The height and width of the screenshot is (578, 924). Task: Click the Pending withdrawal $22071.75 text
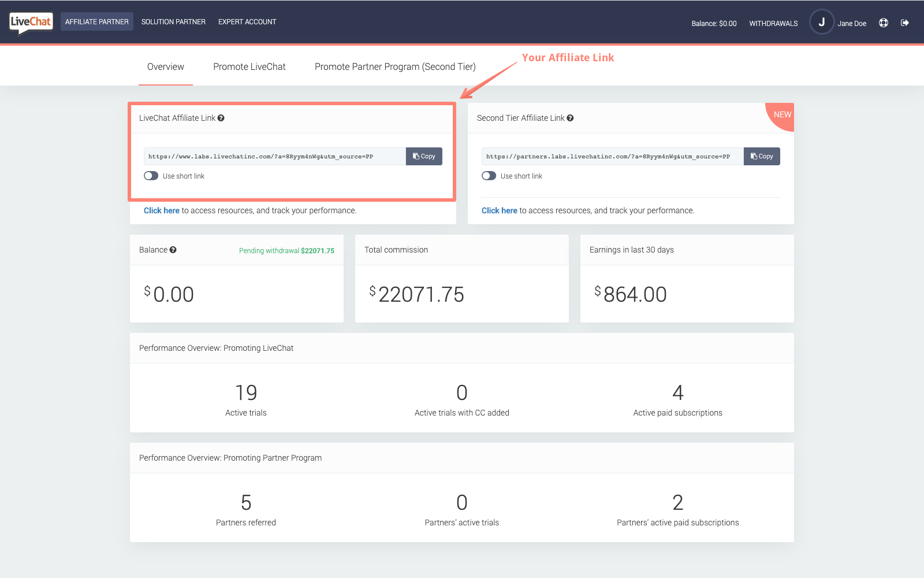click(286, 251)
